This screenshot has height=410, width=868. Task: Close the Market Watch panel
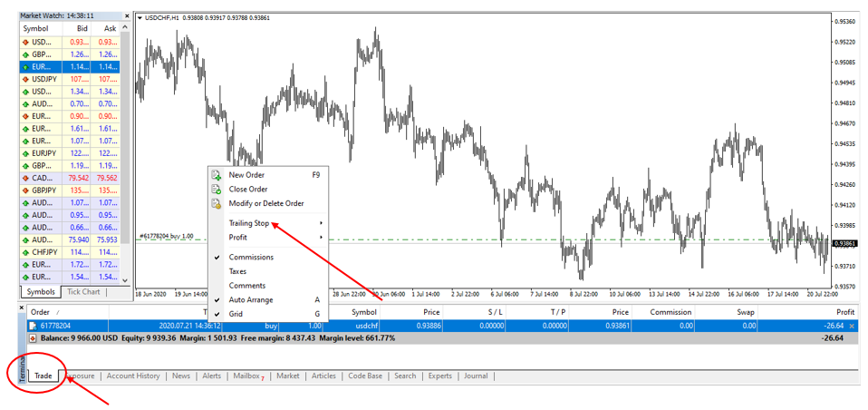[125, 16]
